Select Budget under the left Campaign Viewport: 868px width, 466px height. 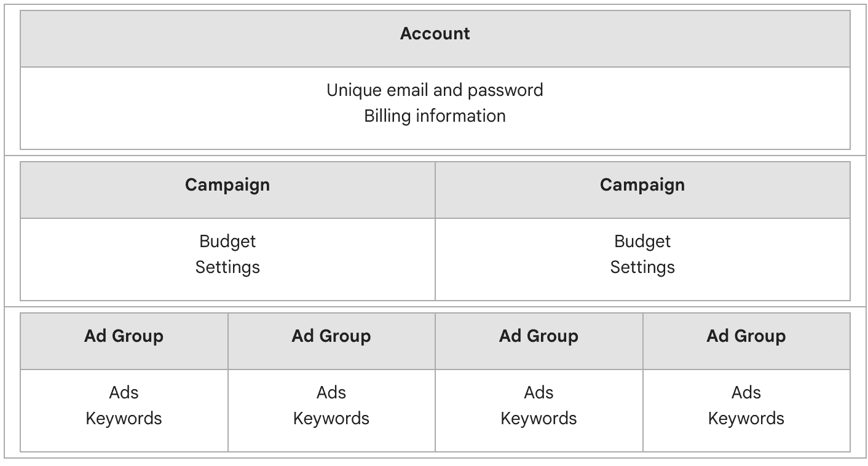(x=227, y=242)
